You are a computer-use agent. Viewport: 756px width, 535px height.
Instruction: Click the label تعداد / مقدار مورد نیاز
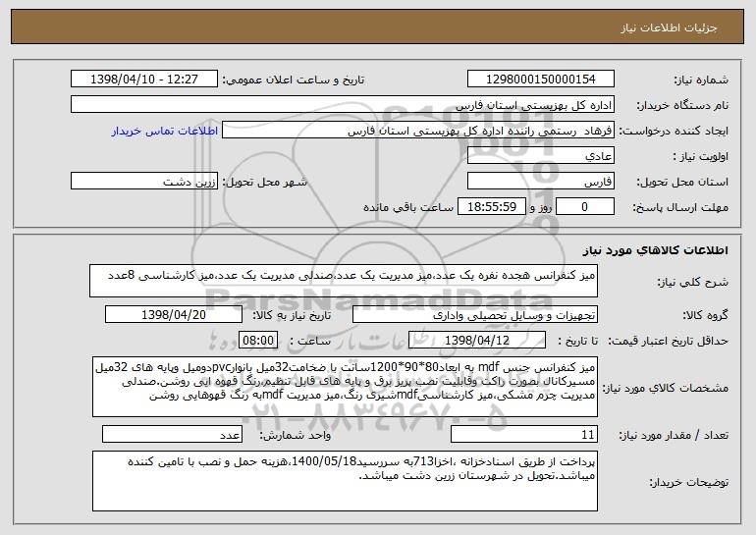click(674, 435)
